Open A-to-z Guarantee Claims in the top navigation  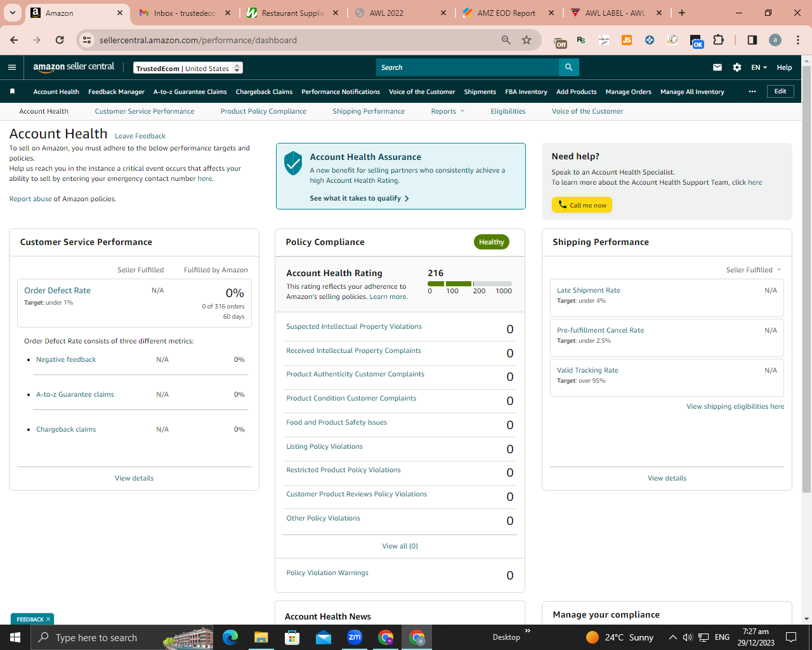click(x=190, y=91)
